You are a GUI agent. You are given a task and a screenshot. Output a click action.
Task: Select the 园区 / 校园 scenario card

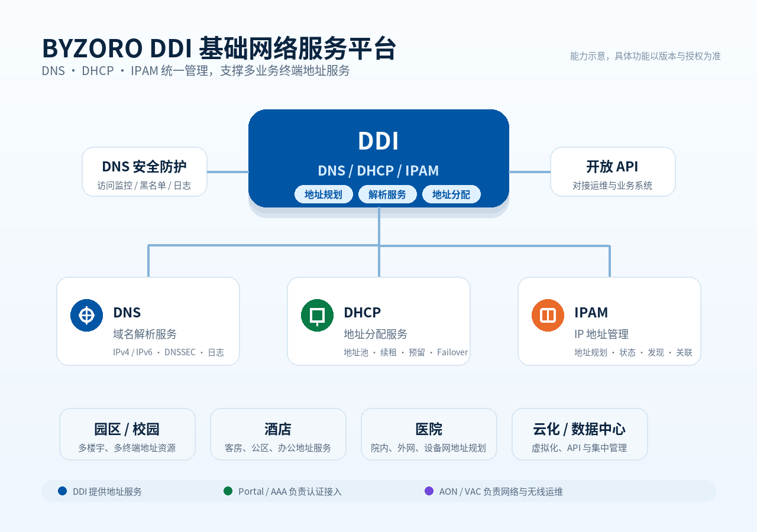click(127, 434)
